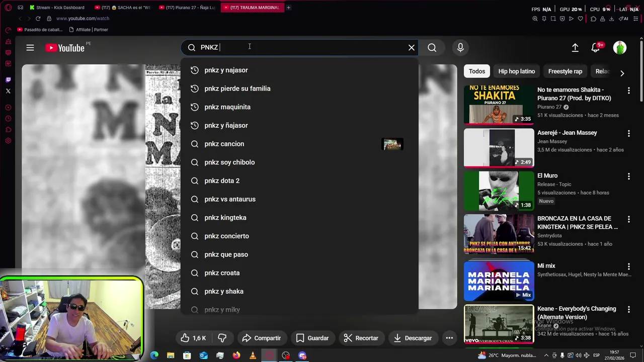
Task: Open options for 'BRONCAZA EN LA CASA' video
Action: tap(628, 219)
